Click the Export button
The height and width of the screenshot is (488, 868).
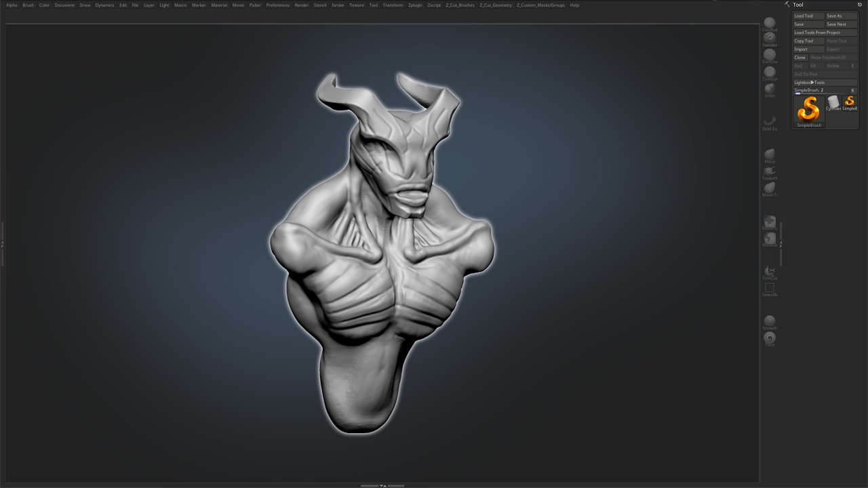(842, 49)
